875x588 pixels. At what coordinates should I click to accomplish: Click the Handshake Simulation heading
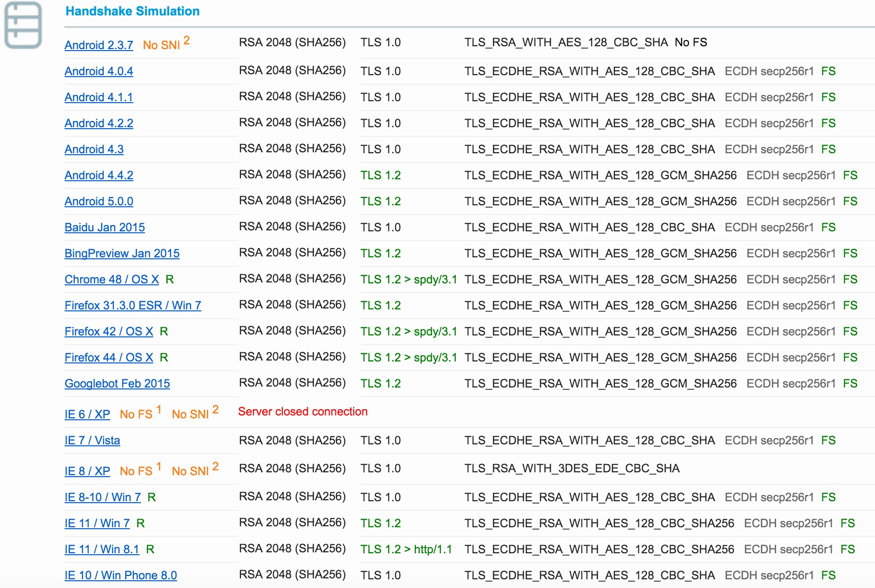point(133,11)
